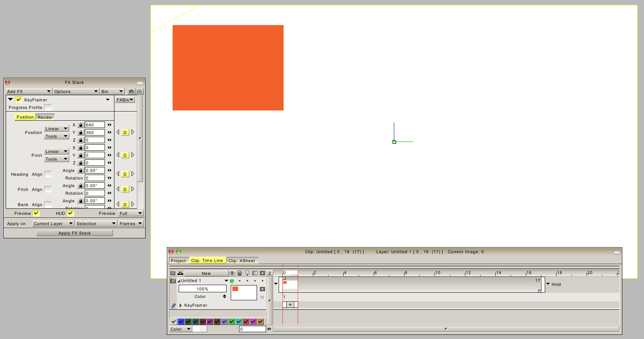
Task: Select the tan color group swatch
Action: click(260, 322)
